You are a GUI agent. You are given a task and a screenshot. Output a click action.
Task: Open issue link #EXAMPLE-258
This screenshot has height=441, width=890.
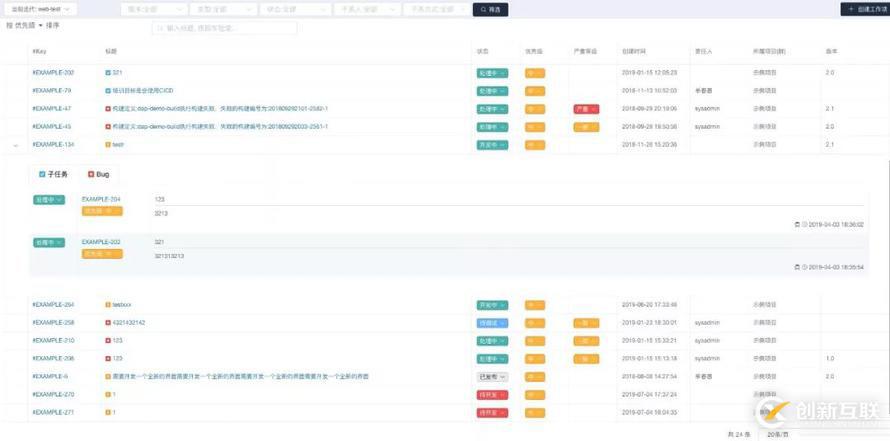53,322
